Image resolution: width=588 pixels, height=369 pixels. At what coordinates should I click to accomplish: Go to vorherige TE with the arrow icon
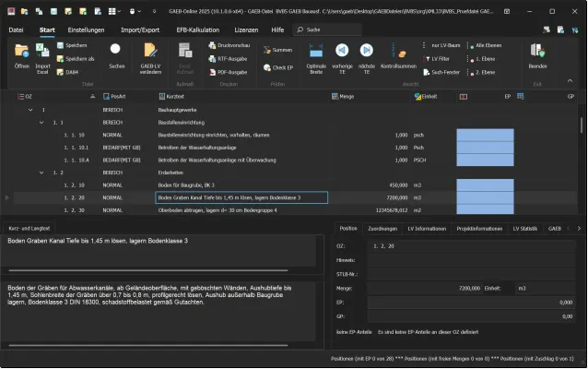tap(342, 51)
